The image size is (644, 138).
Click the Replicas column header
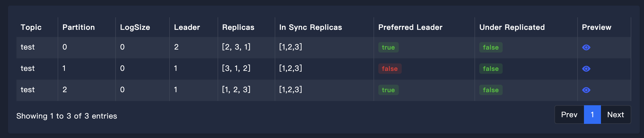(238, 27)
